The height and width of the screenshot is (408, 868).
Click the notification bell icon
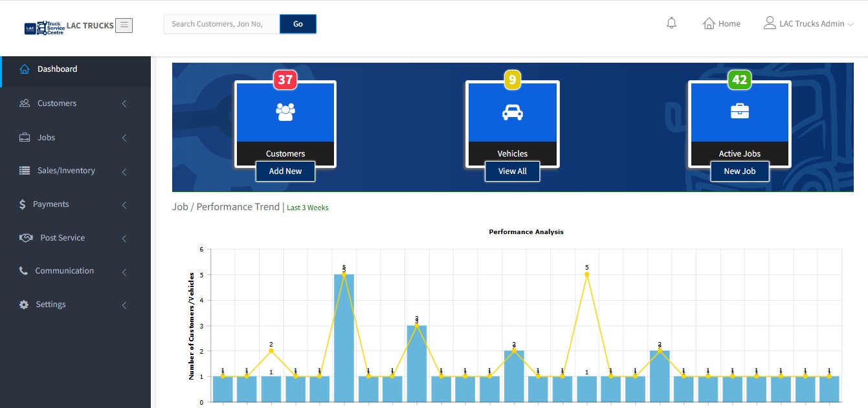pyautogui.click(x=671, y=23)
